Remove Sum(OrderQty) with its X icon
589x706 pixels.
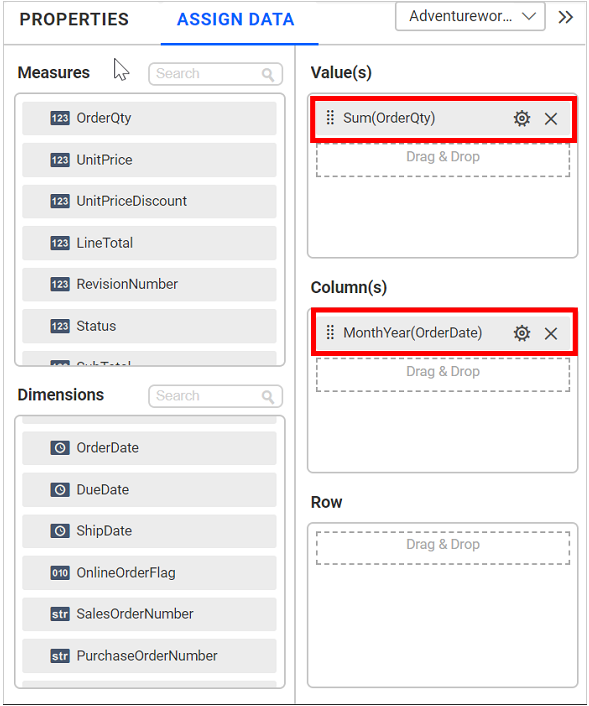click(550, 119)
